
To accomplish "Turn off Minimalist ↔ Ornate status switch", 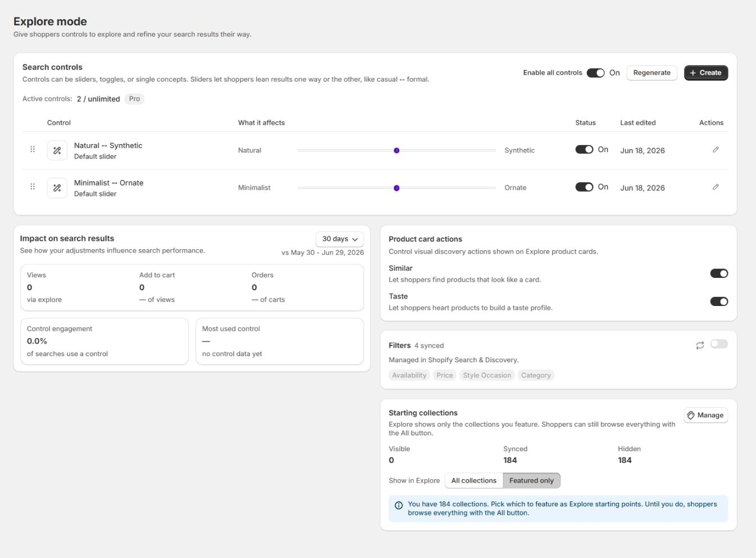I will click(584, 187).
